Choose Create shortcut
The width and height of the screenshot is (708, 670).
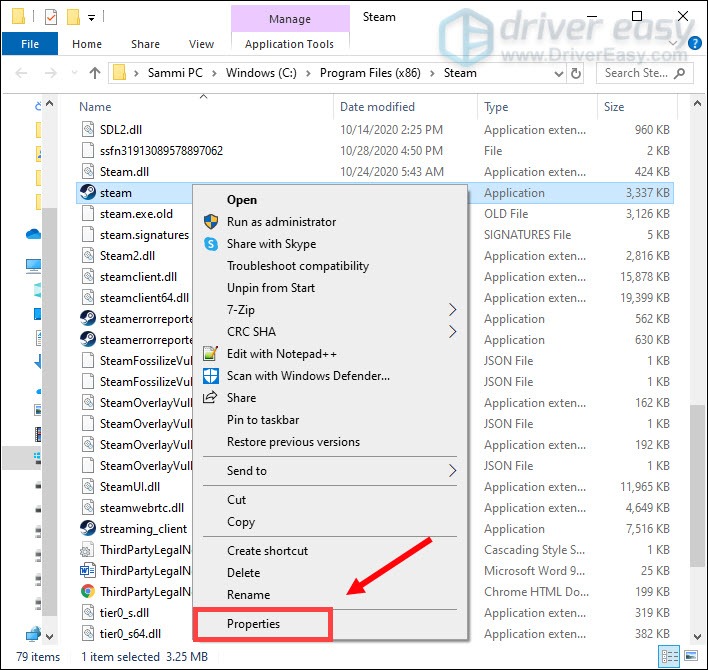tap(267, 551)
